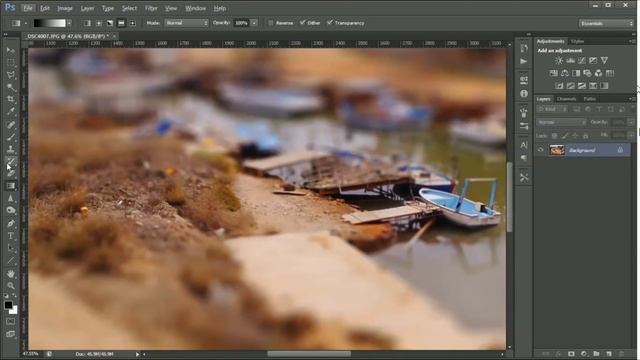The width and height of the screenshot is (640, 360).
Task: Select the Move tool
Action: [x=11, y=50]
